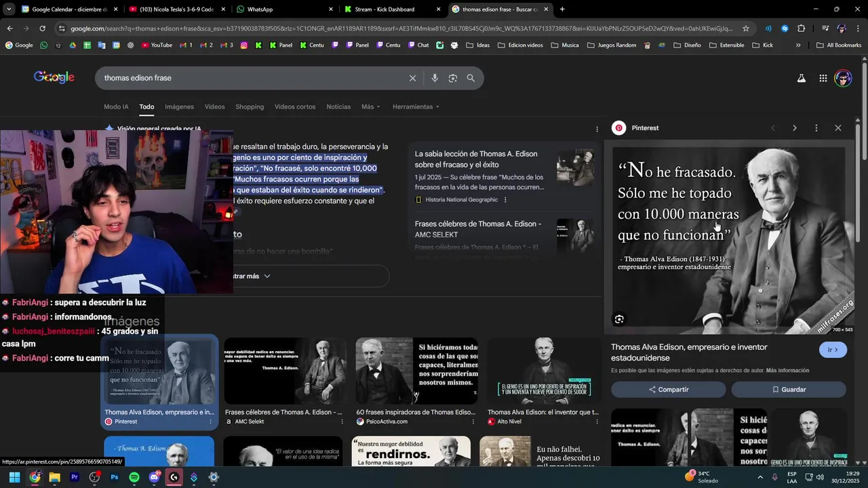Image resolution: width=868 pixels, height=488 pixels.
Task: Open the Google Drive bookmark
Action: (73, 45)
